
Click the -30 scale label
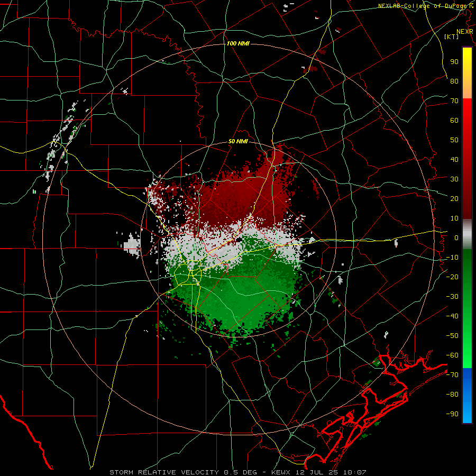click(x=452, y=297)
